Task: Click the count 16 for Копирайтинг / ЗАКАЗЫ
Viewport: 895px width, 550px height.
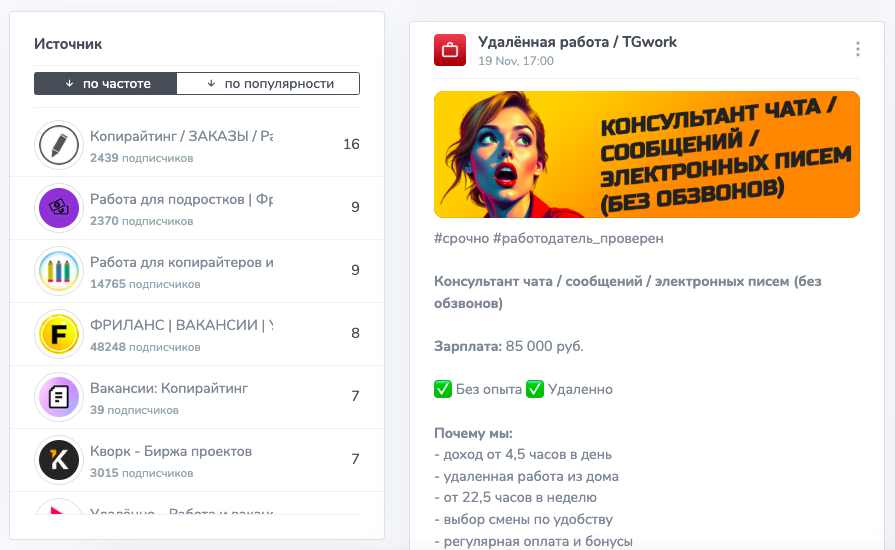Action: (x=351, y=144)
